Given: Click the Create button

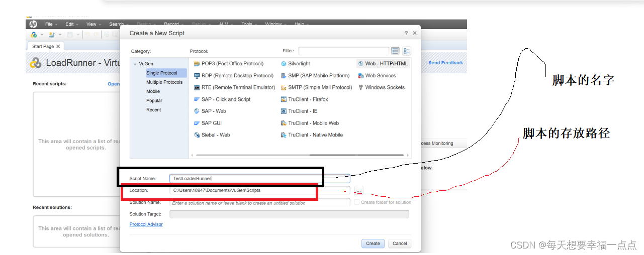Looking at the screenshot, I should coord(373,243).
